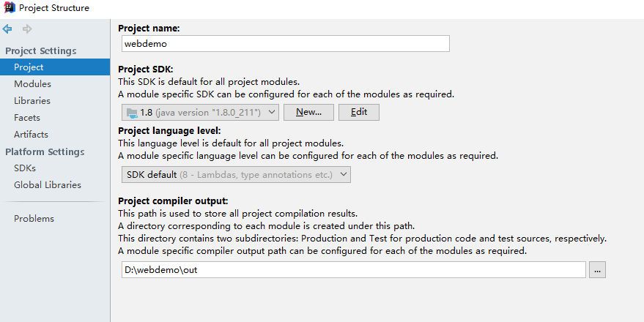
Task: Go to Libraries section
Action: [32, 101]
